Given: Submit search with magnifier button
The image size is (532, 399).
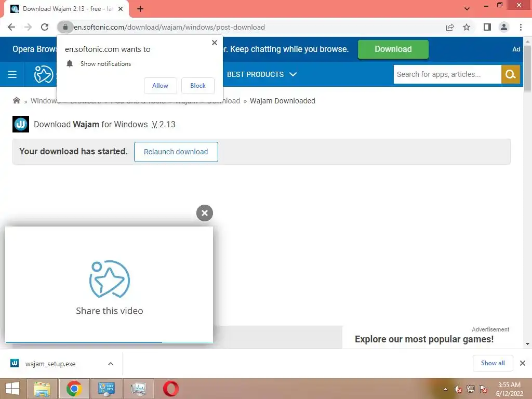Looking at the screenshot, I should click(x=510, y=74).
